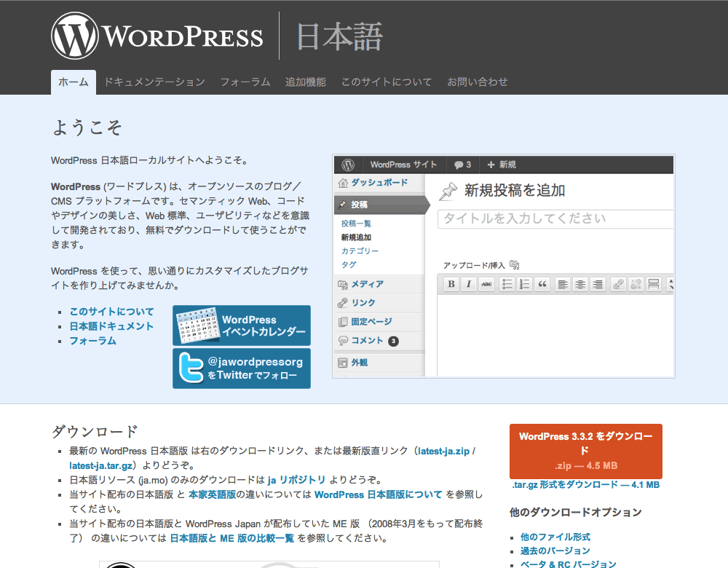The image size is (728, 568).
Task: Click the unordered list icon
Action: coord(507,284)
